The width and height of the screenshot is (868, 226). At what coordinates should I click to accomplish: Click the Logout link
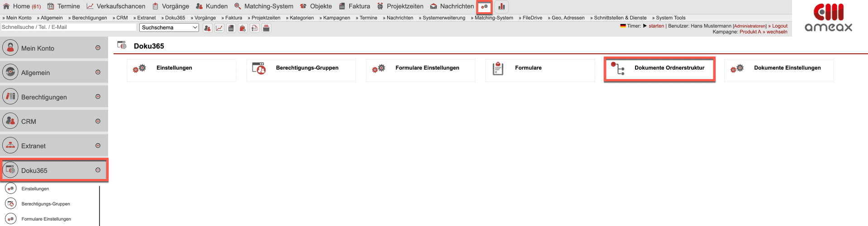pyautogui.click(x=779, y=26)
